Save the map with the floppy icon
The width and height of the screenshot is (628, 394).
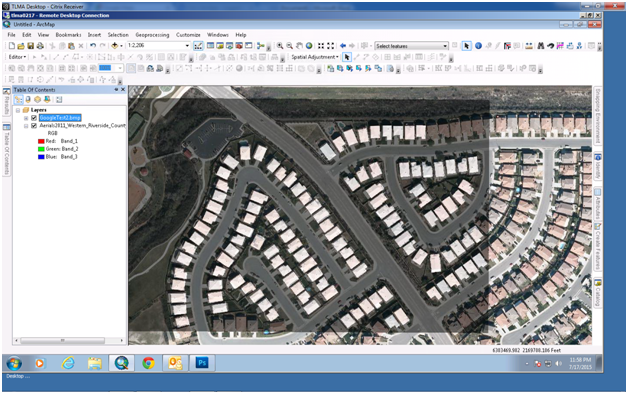(30, 46)
